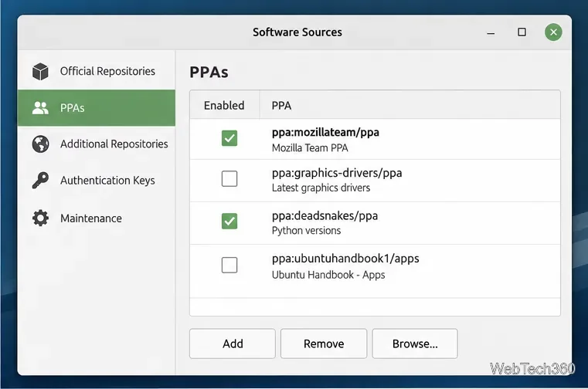Select the ppa:ubuntuhandbook1/apps entry text
The height and width of the screenshot is (389, 588).
pyautogui.click(x=345, y=259)
